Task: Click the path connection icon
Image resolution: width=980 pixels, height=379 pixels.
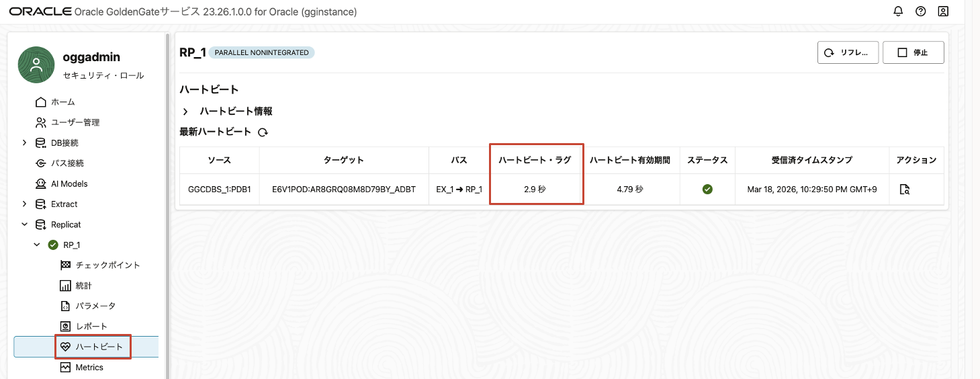Action: point(40,163)
